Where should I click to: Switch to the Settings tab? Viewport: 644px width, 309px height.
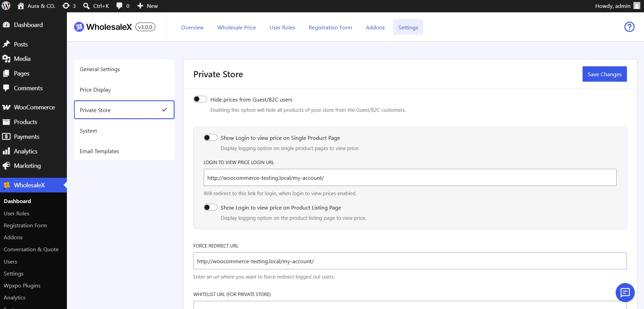408,27
